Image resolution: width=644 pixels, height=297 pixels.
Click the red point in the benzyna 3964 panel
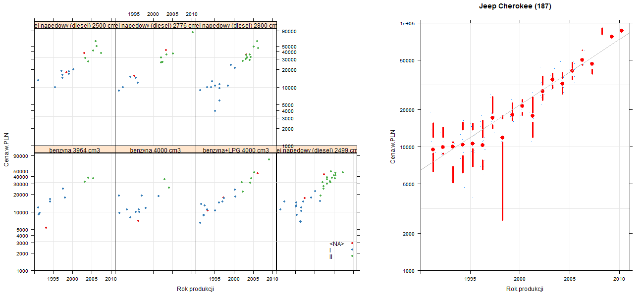(46, 228)
